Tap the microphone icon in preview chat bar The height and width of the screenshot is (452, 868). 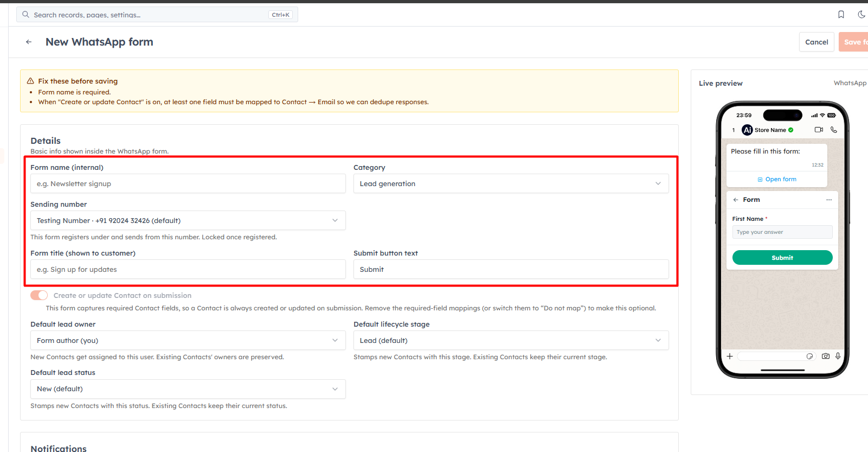(x=838, y=356)
